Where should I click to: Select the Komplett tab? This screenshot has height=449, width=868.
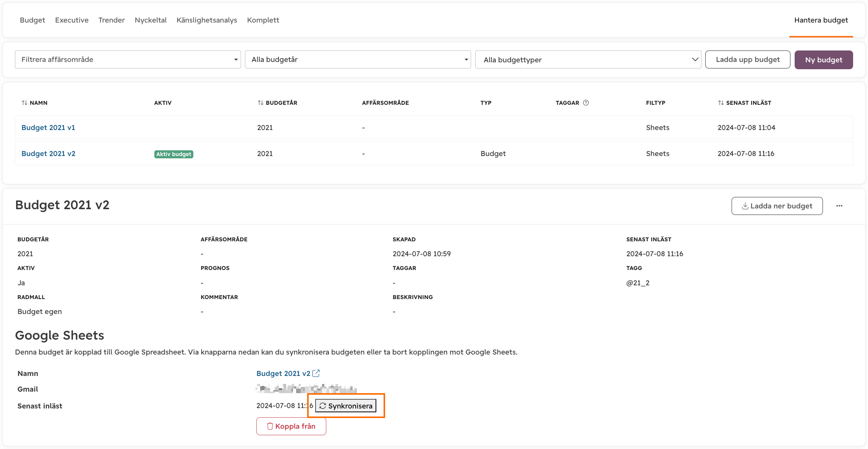coord(263,20)
